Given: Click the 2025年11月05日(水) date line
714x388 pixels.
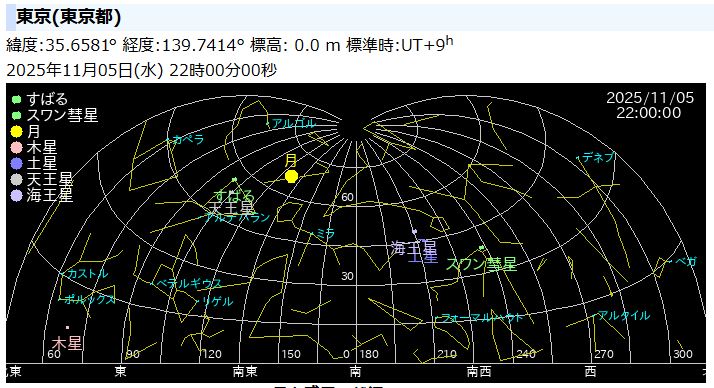Looking at the screenshot, I should click(85, 70).
